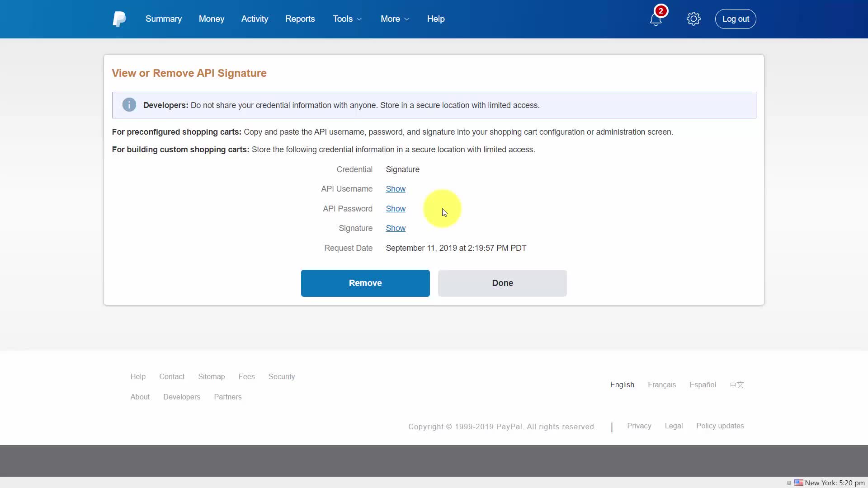Select English language
Viewport: 868px width, 488px height.
[622, 385]
